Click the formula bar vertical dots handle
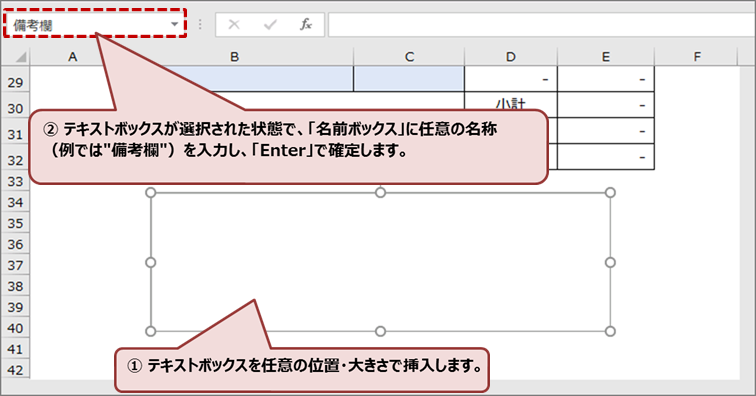Viewport: 756px width, 396px height. (x=200, y=25)
